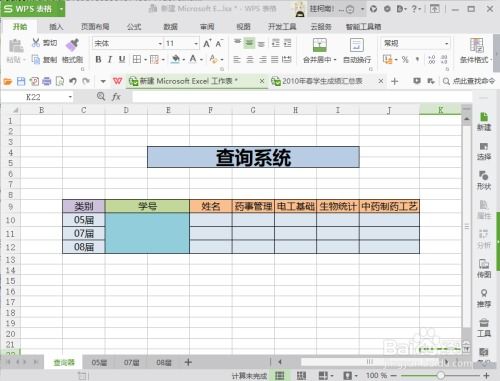Click the Insert Function fx icon

pyautogui.click(x=116, y=97)
